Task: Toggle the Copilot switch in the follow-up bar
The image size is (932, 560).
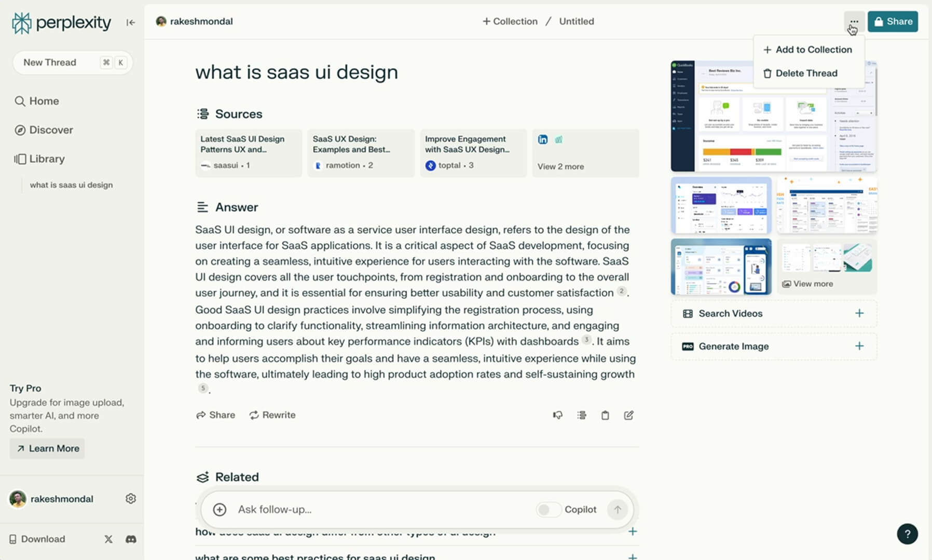Action: (549, 510)
